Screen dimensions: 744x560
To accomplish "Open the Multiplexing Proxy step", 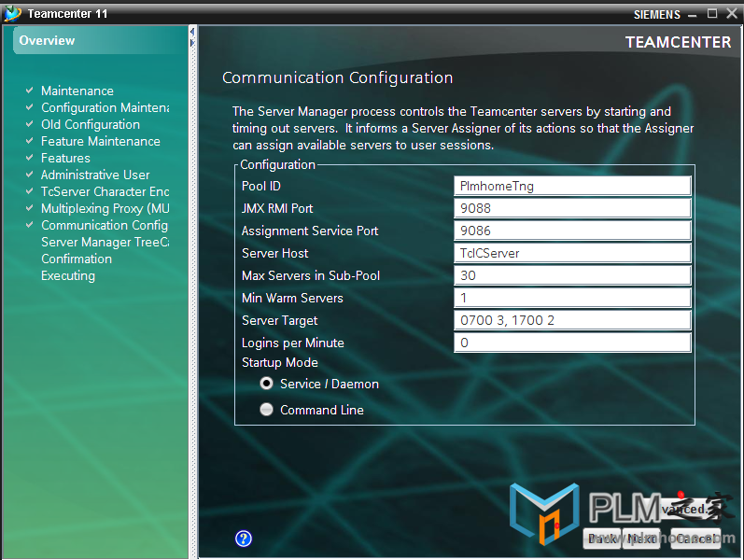I will [105, 208].
